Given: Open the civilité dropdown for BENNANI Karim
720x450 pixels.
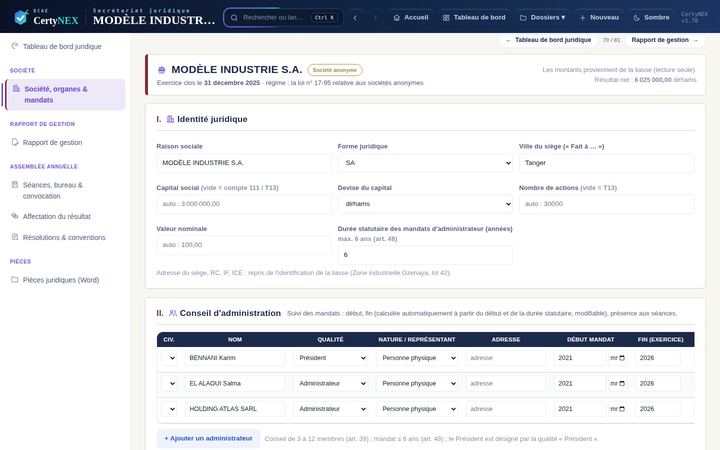Looking at the screenshot, I should coord(169,358).
